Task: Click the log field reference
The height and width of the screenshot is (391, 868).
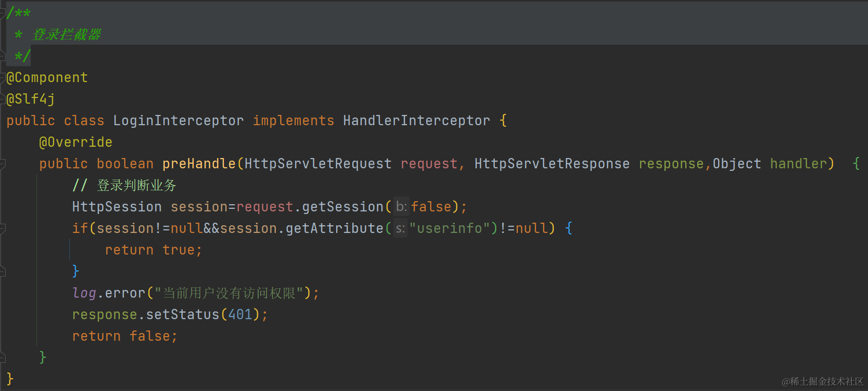Action: pos(84,293)
